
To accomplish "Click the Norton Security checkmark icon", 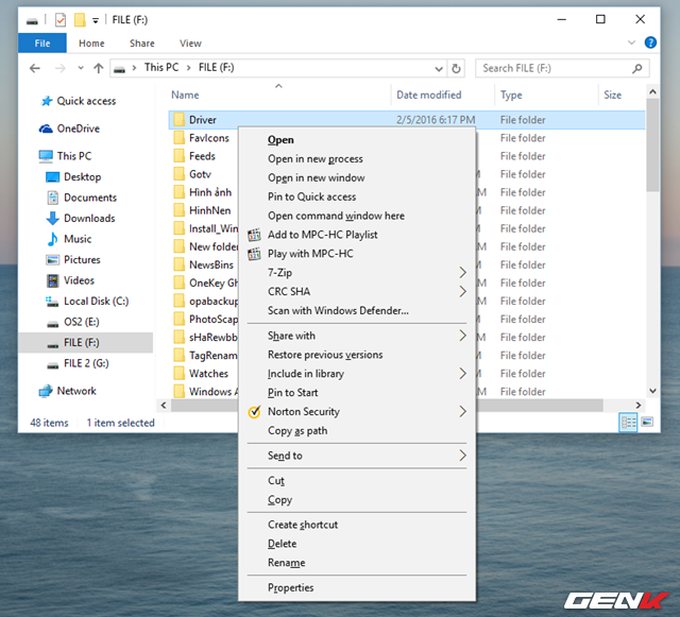I will (254, 411).
